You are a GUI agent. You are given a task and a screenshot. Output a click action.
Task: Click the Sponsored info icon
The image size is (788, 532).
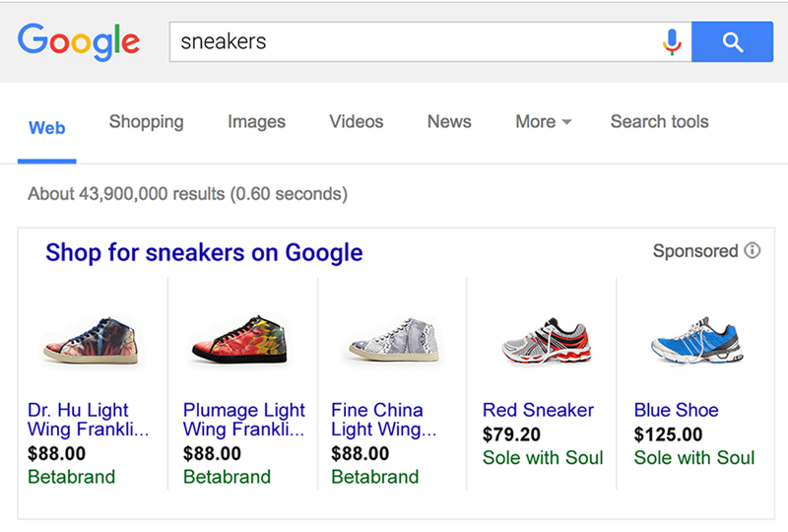tap(753, 251)
